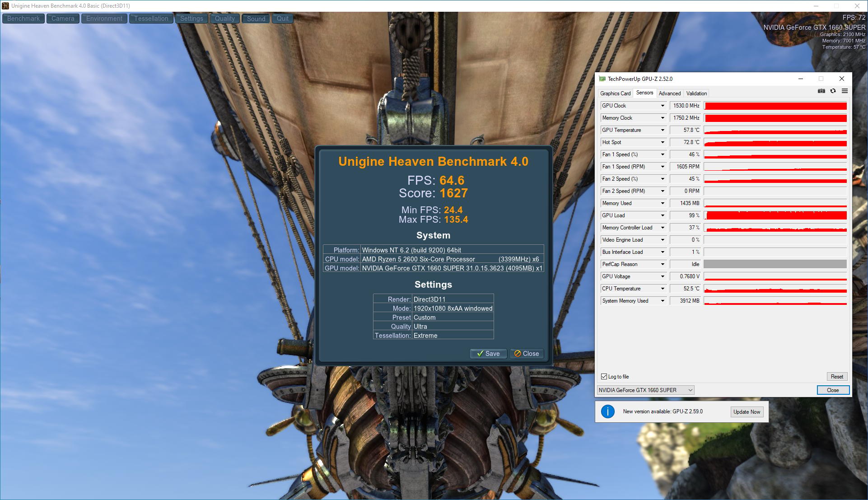Close the benchmark results dialog
The height and width of the screenshot is (500, 868).
point(527,354)
